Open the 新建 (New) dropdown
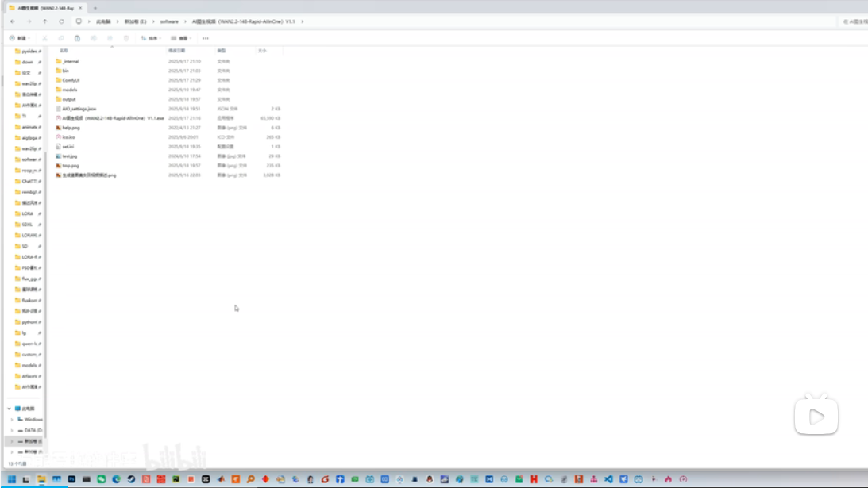Viewport: 868px width, 488px height. (x=20, y=38)
